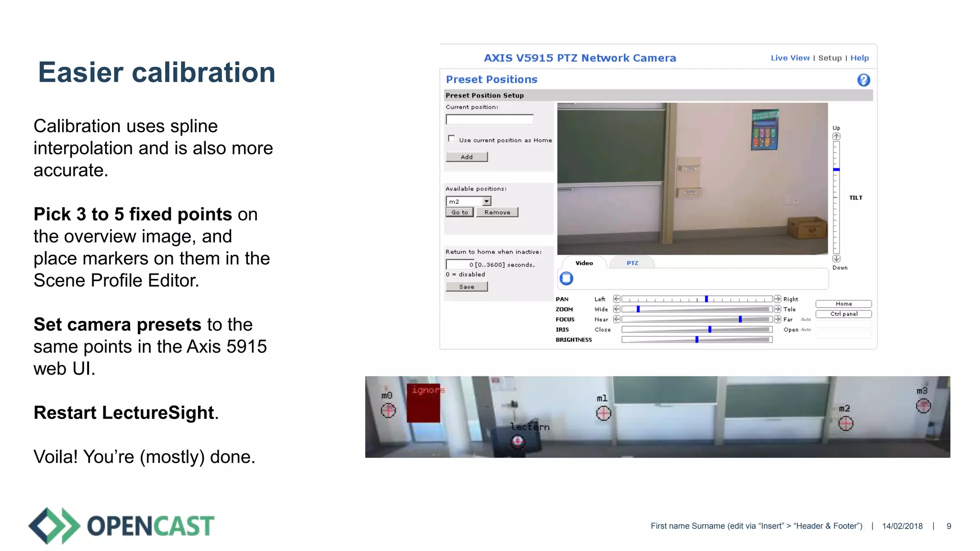Click the zoom Tele arrow icon
Image resolution: width=980 pixels, height=551 pixels.
(778, 309)
